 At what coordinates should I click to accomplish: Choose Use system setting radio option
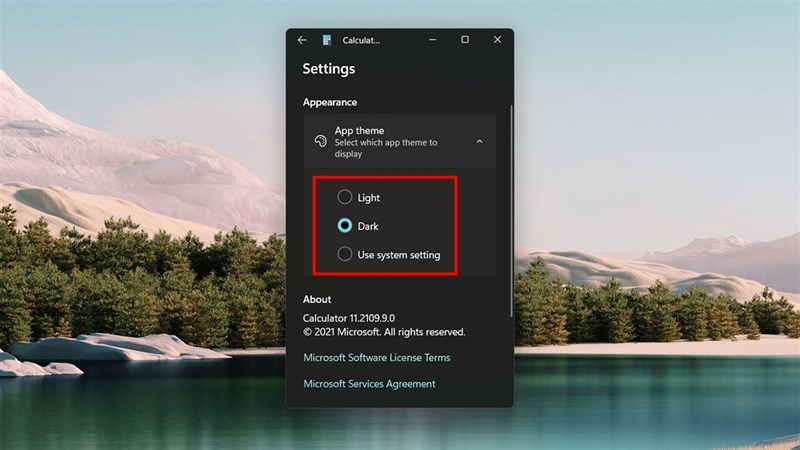coord(345,254)
